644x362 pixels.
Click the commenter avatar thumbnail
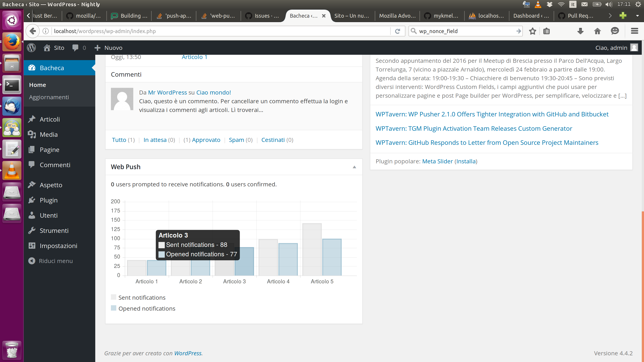[122, 99]
